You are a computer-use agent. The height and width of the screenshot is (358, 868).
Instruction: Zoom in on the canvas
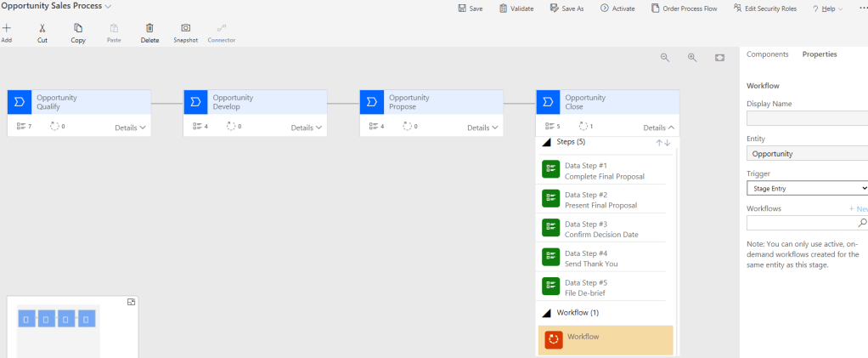point(692,57)
